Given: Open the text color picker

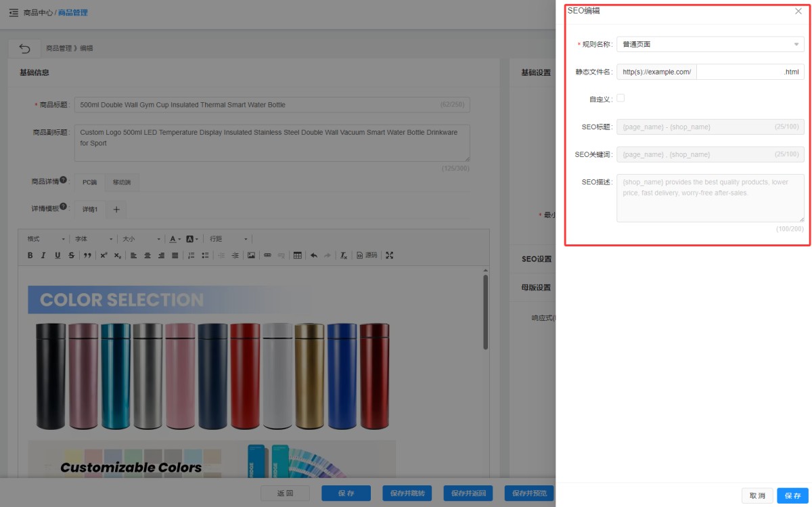Looking at the screenshot, I should (175, 239).
